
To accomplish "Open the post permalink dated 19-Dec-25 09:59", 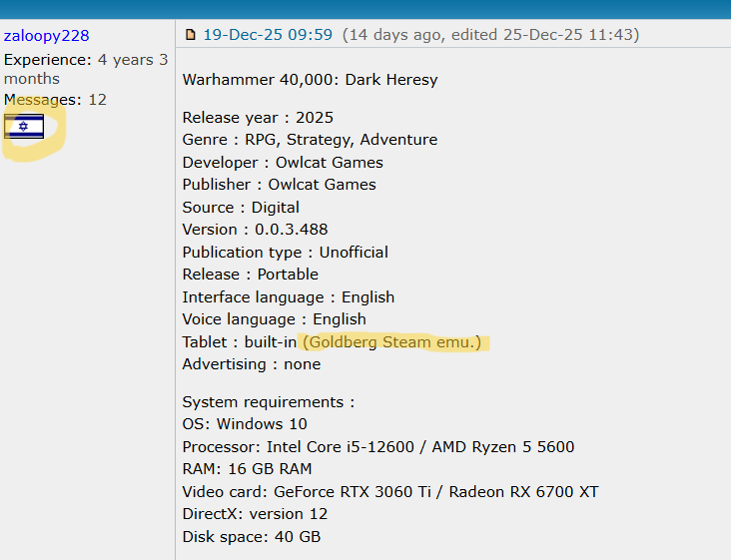I will point(268,35).
